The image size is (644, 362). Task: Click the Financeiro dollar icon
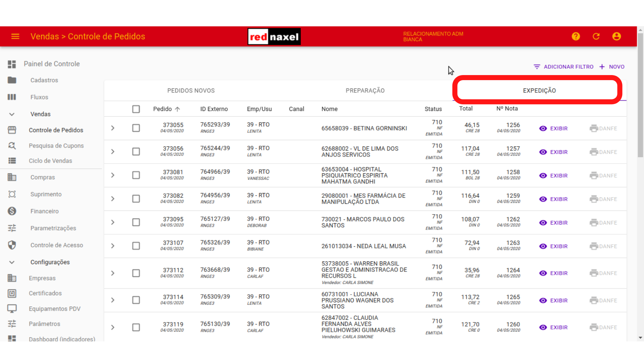coord(12,211)
